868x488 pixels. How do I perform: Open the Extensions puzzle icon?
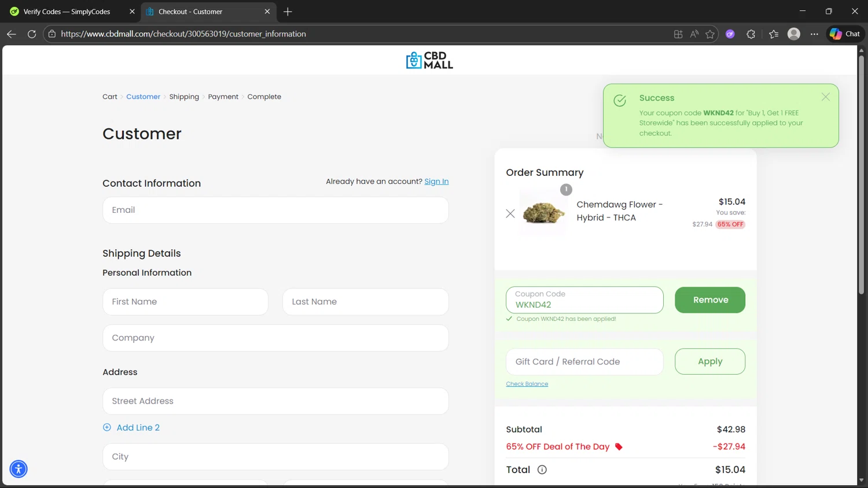click(751, 34)
